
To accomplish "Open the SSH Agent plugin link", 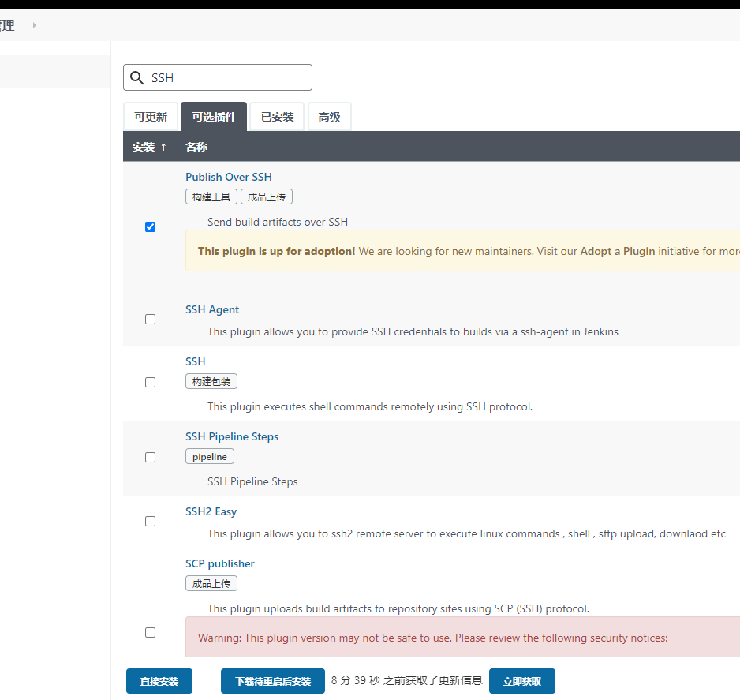I will point(212,309).
